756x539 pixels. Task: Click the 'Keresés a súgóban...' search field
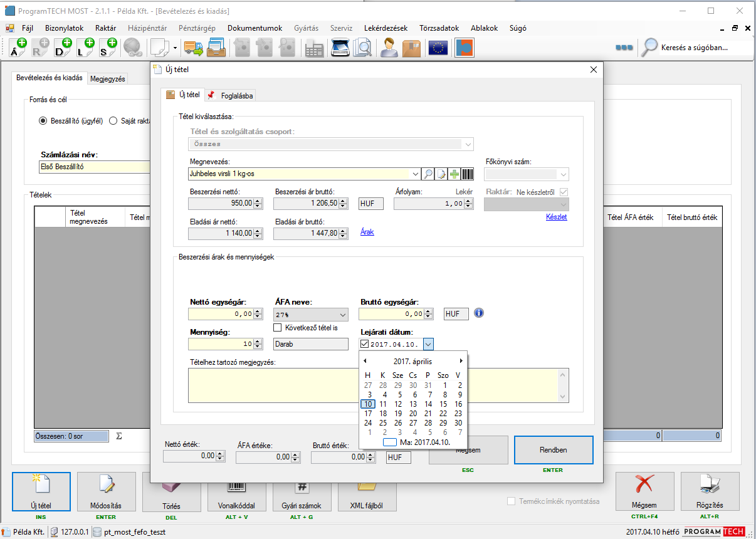pos(703,48)
